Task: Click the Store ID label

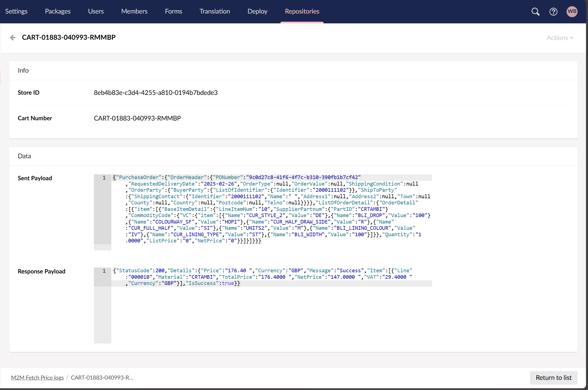Action: coord(28,93)
